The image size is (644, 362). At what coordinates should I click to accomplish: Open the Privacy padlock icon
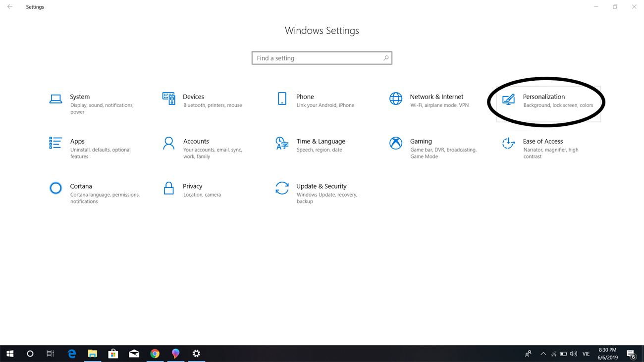click(168, 188)
